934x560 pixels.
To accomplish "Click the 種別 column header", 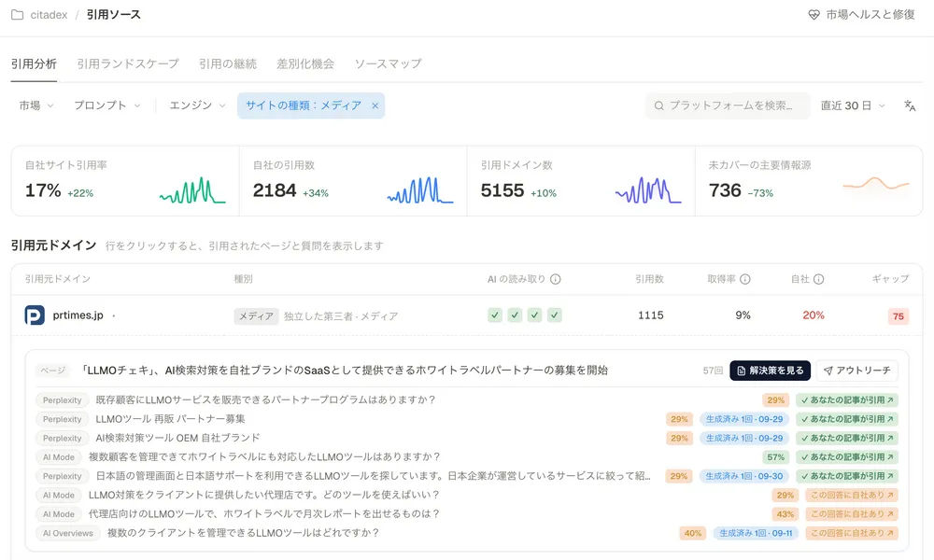I will [244, 279].
